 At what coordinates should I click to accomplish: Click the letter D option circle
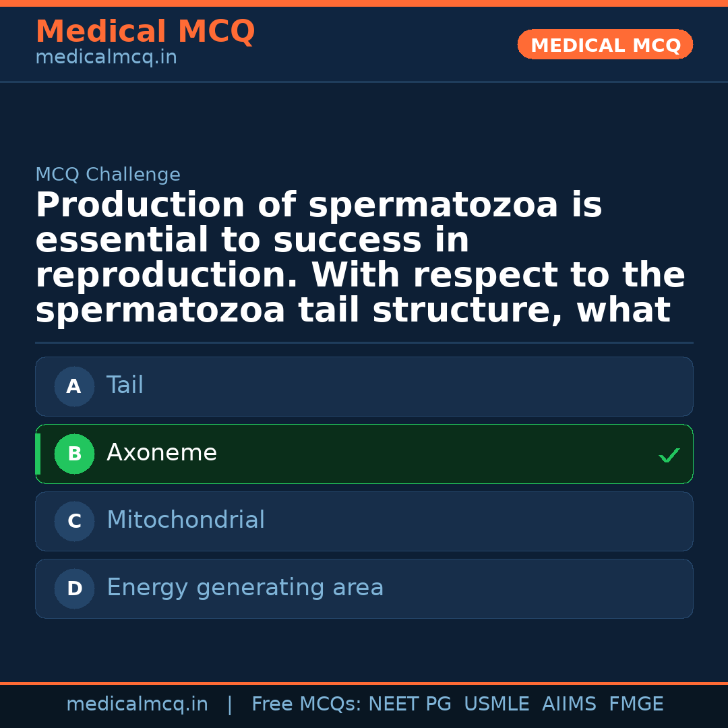(74, 588)
